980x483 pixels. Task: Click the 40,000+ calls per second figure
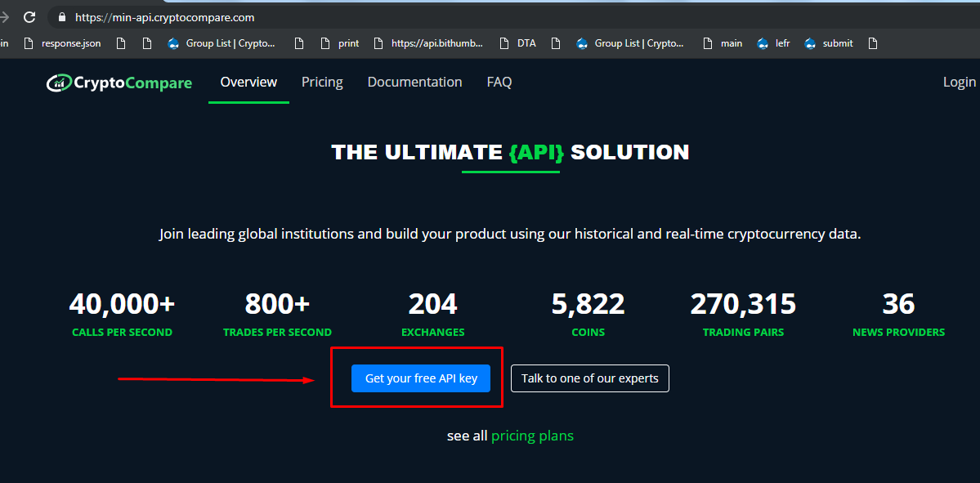coord(122,304)
